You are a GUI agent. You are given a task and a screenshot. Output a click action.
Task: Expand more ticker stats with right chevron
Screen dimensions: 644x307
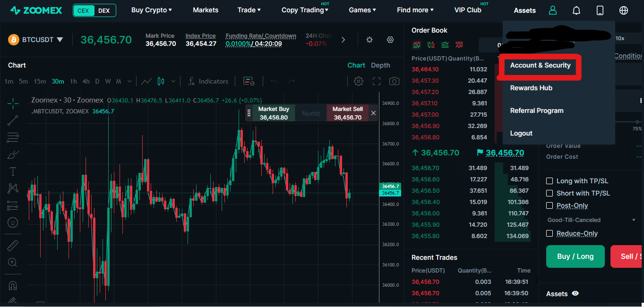[343, 40]
